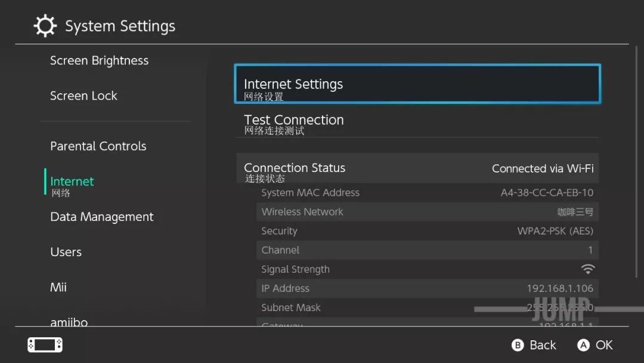
Task: Select Screen Brightness in the sidebar
Action: point(100,61)
